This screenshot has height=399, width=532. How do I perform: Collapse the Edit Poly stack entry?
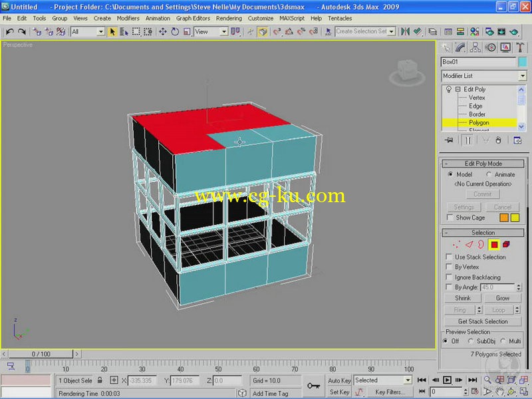coord(458,89)
